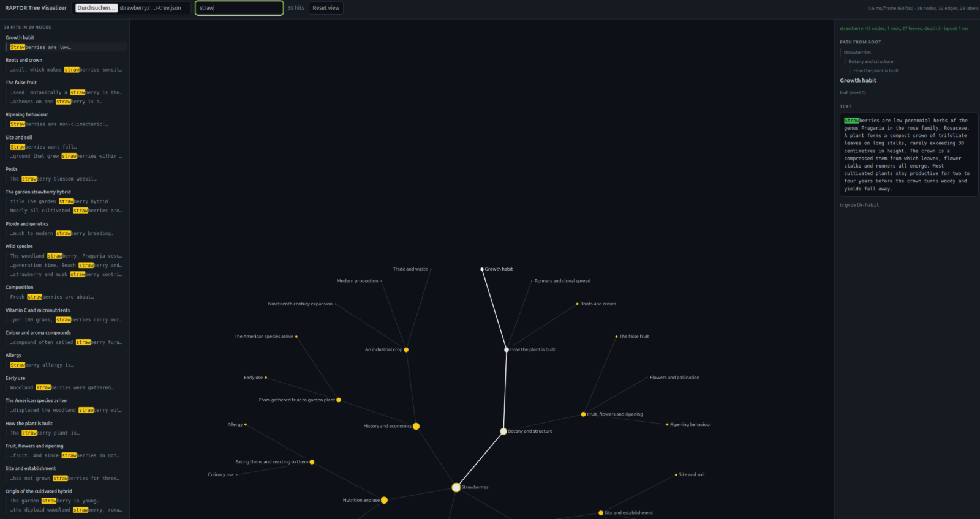Select the Ripening behaviour leaf node
Screen dimensions: 980x519
[x=667, y=424]
